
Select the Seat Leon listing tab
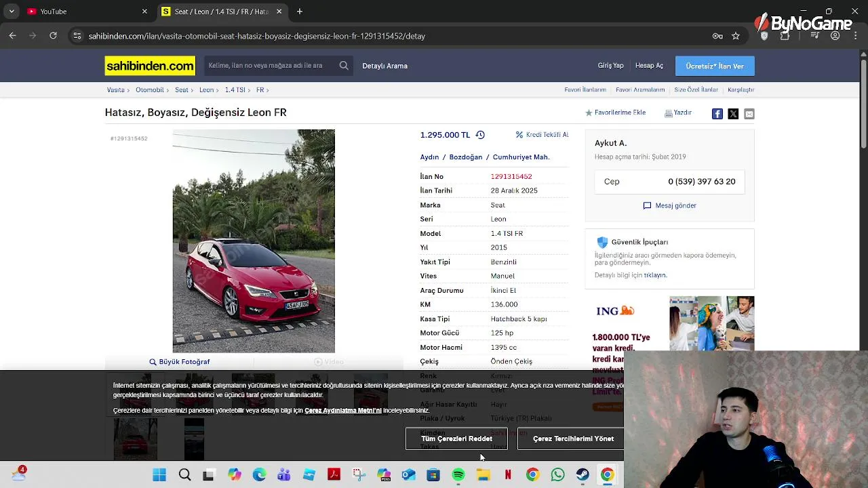click(222, 12)
